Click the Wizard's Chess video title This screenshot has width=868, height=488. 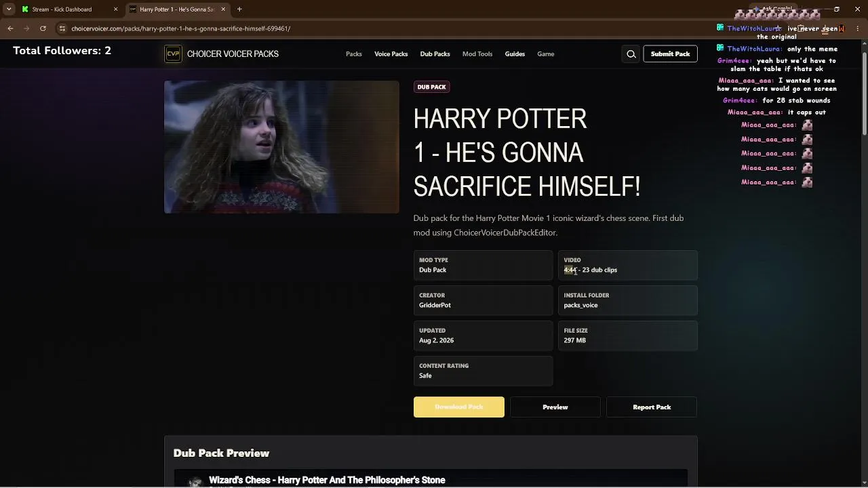pyautogui.click(x=327, y=480)
